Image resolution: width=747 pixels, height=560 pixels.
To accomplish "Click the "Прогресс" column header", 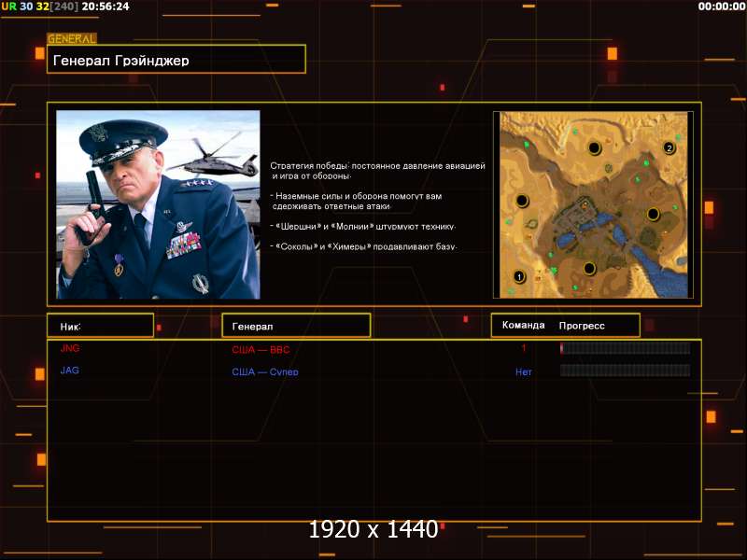I will click(x=582, y=326).
